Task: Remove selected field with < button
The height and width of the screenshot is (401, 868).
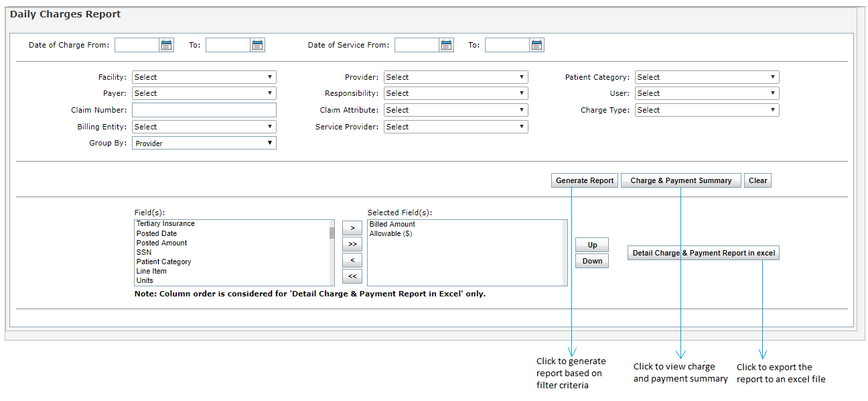Action: [352, 260]
